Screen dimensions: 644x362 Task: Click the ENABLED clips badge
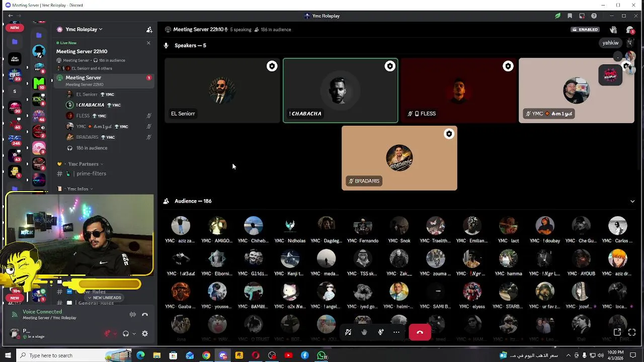tap(585, 30)
